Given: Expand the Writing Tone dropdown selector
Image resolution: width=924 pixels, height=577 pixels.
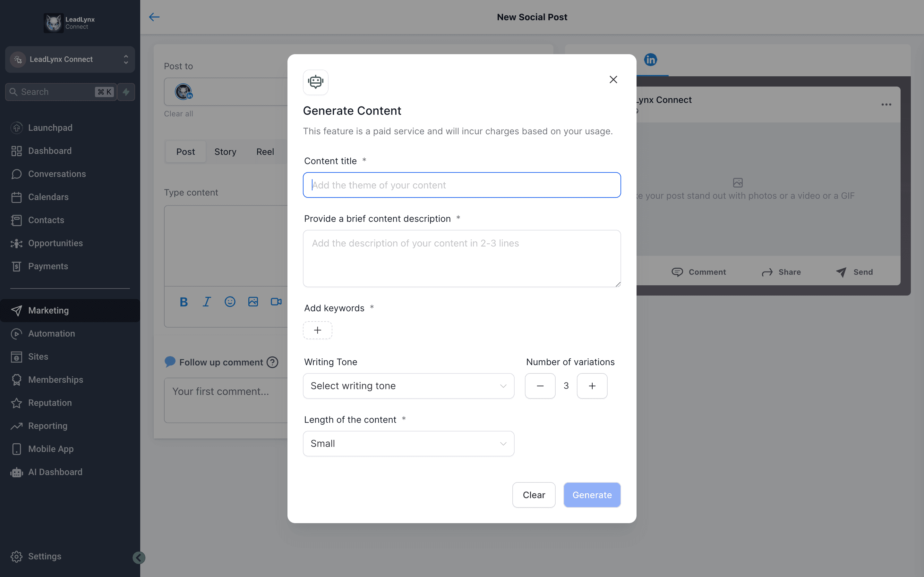Looking at the screenshot, I should pos(408,386).
